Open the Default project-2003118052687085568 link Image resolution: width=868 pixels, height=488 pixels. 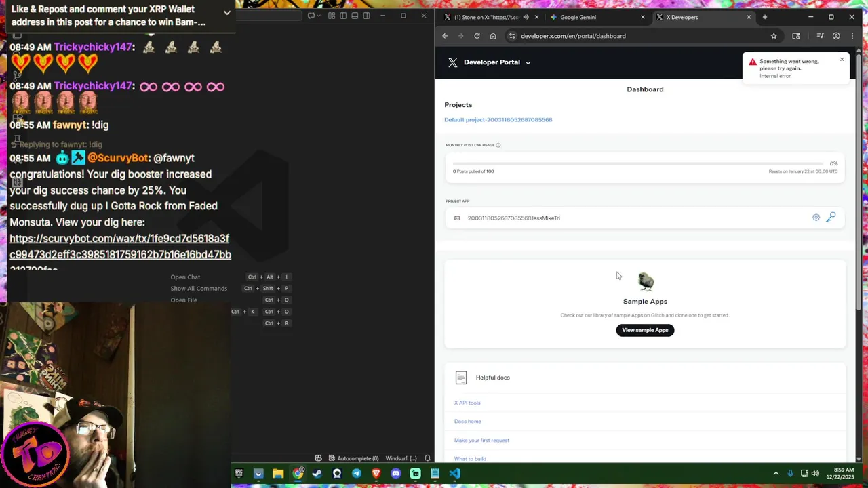tap(498, 120)
